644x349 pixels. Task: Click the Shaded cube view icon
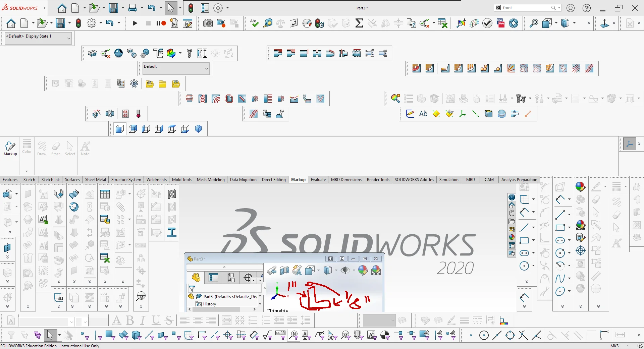coord(198,129)
